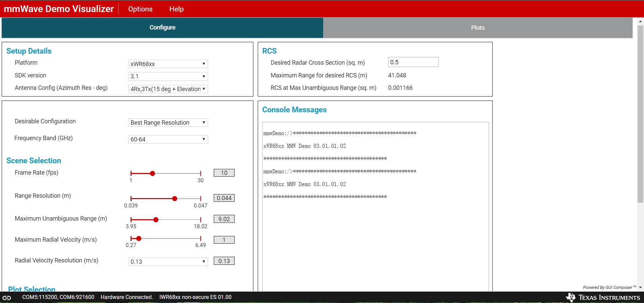This screenshot has width=644, height=303.
Task: Click the Range Resolution value box 0.044
Action: pyautogui.click(x=224, y=198)
